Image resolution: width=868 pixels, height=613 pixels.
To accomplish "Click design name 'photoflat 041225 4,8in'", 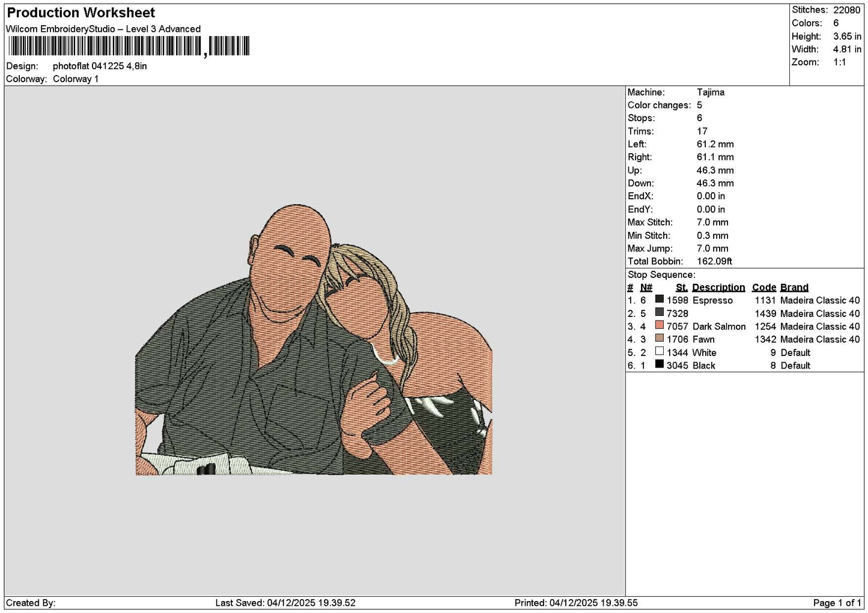I will (100, 66).
